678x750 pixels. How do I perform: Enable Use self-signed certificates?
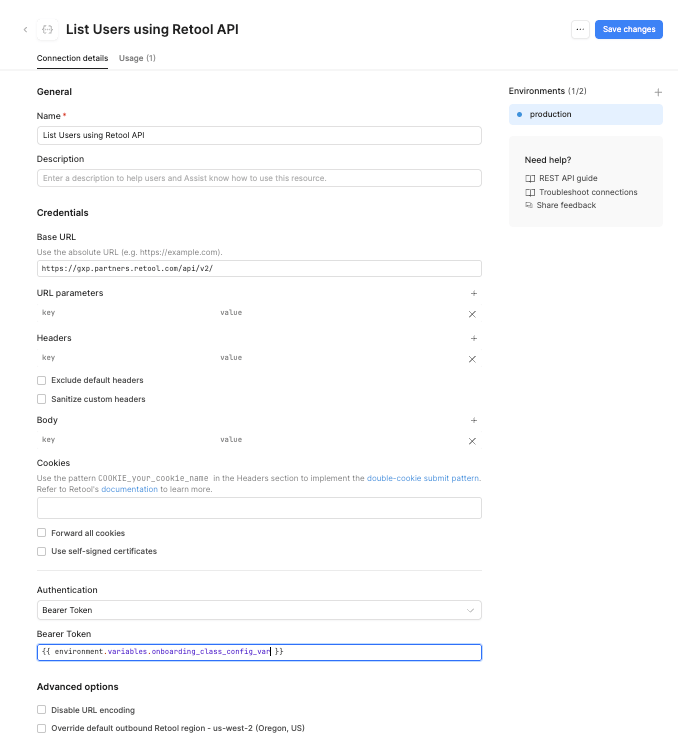tap(42, 552)
